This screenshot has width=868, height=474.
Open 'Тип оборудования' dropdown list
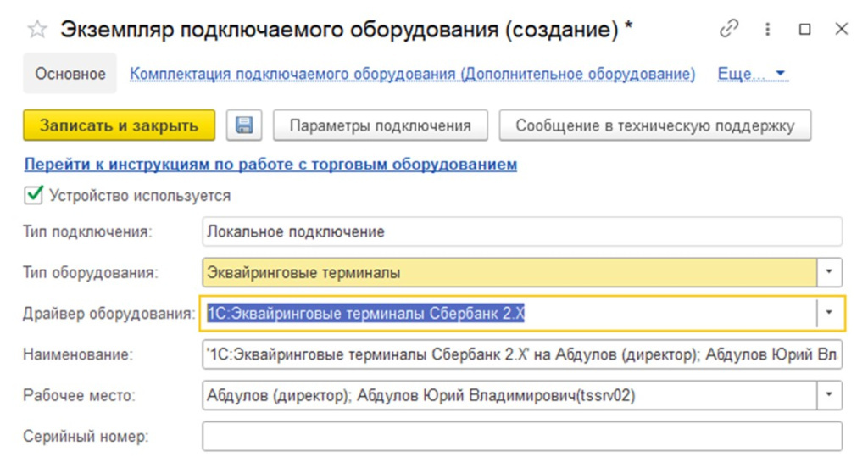tap(829, 272)
